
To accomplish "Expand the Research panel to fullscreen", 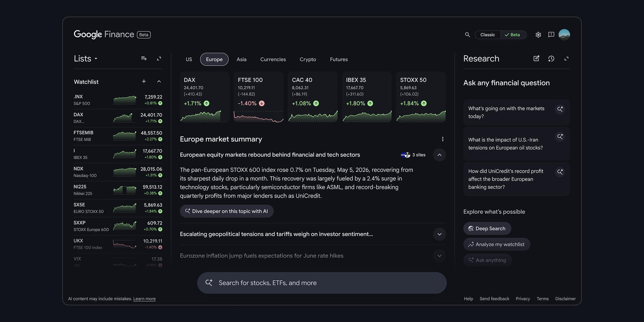I will 566,59.
